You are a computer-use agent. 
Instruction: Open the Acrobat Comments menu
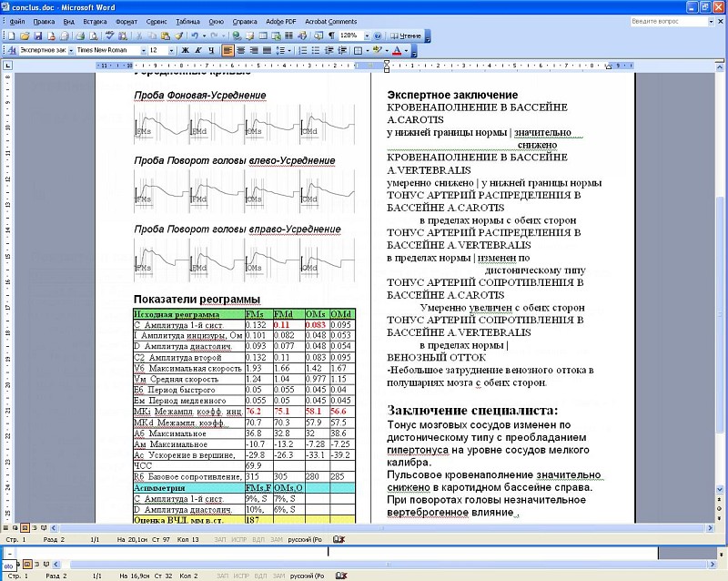(330, 21)
